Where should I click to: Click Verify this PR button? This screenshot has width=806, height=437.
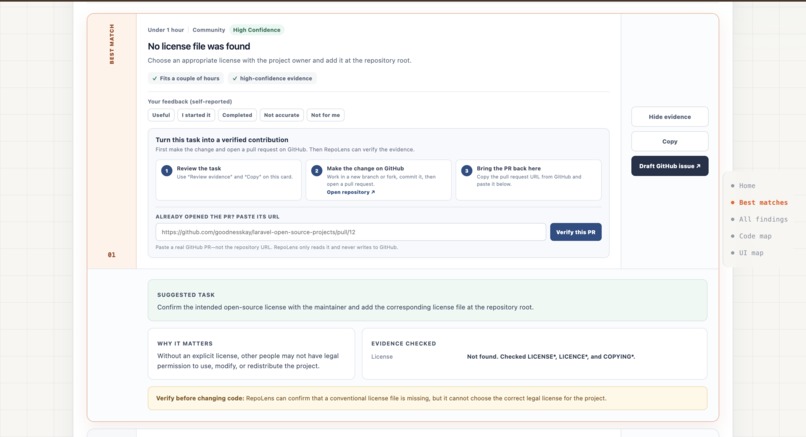pos(575,232)
